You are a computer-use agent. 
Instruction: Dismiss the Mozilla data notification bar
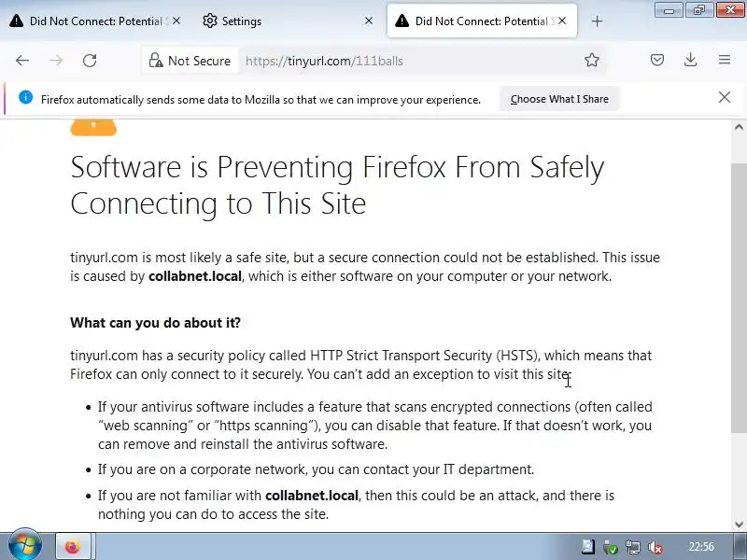(x=725, y=98)
